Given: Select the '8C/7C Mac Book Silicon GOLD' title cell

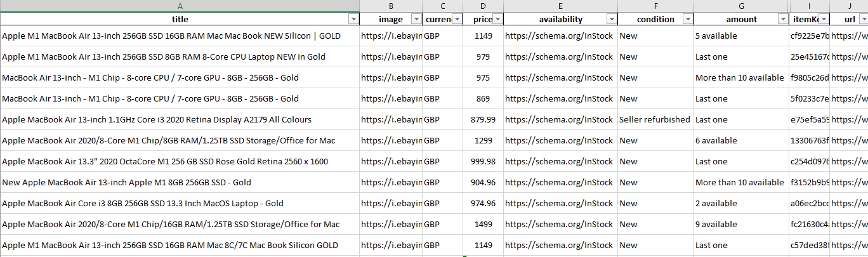Looking at the screenshot, I should click(x=180, y=246).
